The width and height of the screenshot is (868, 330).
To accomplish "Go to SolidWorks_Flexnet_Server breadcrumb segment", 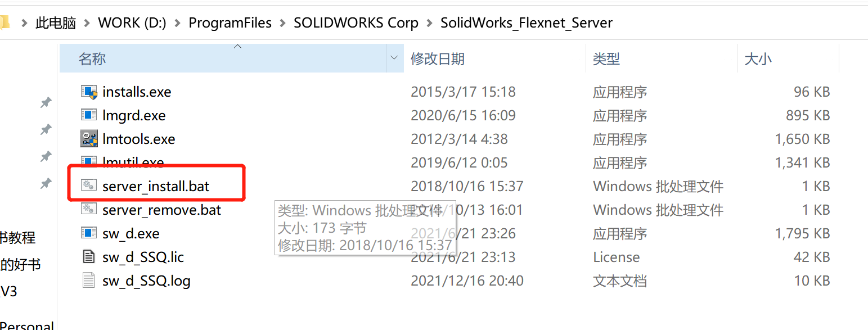I will point(527,23).
